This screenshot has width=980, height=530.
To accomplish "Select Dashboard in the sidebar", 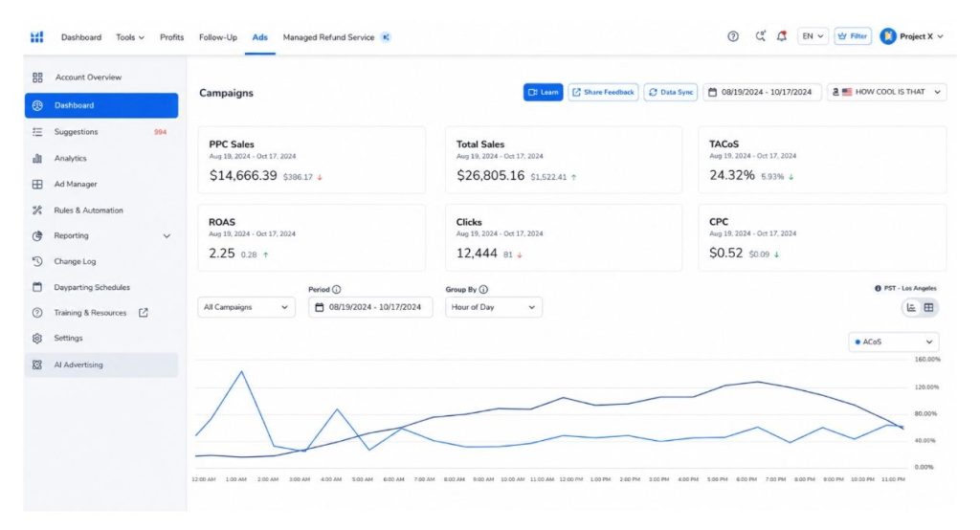I will 101,105.
